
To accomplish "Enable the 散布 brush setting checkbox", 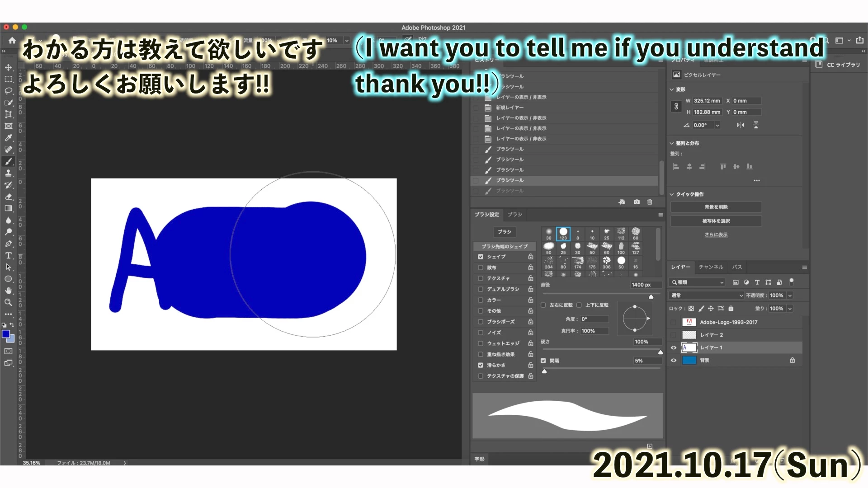I will coord(481,267).
